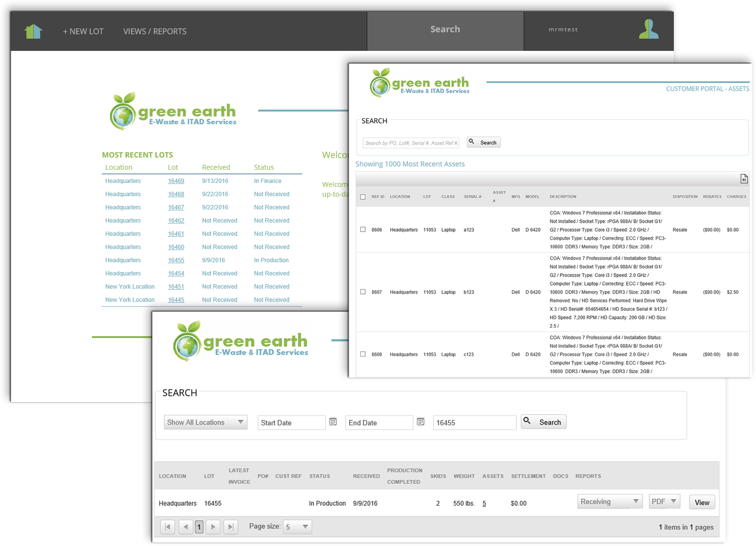This screenshot has height=546, width=756.
Task: Toggle the select-all checkbox in assets header
Action: coord(363,197)
